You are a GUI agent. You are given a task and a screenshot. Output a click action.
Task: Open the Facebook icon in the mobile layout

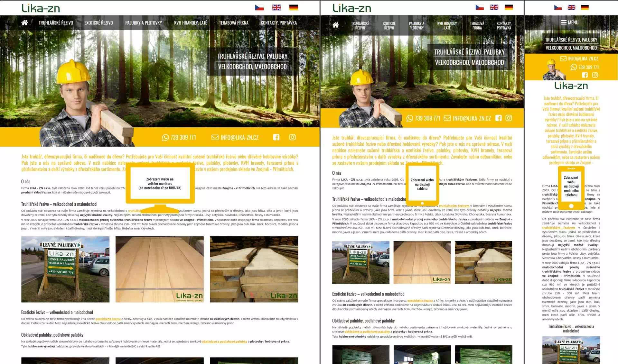click(x=585, y=75)
